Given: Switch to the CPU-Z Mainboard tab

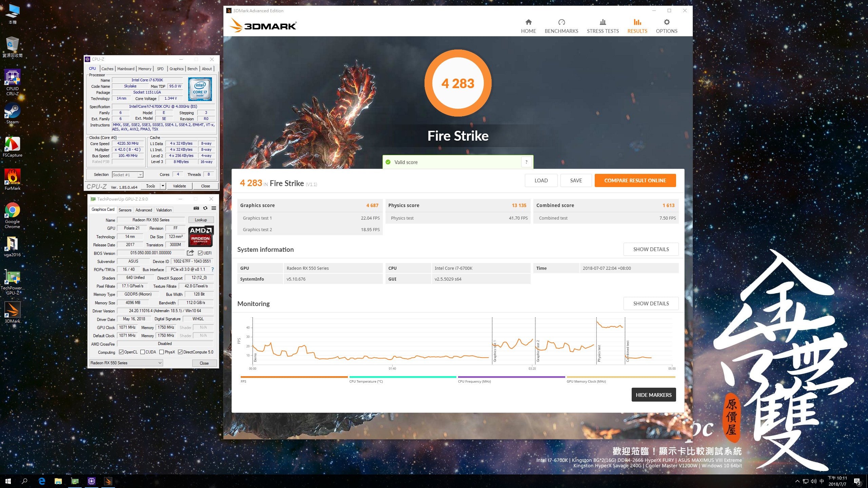Looking at the screenshot, I should 126,69.
